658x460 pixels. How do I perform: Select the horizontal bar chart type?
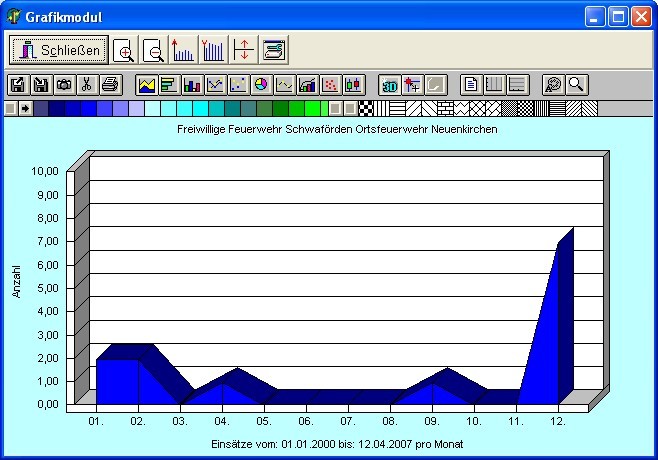(169, 85)
